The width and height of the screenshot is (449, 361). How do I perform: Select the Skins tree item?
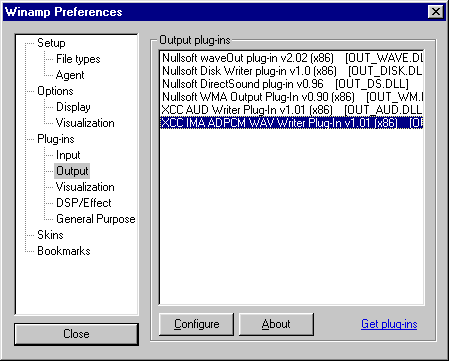tap(50, 235)
